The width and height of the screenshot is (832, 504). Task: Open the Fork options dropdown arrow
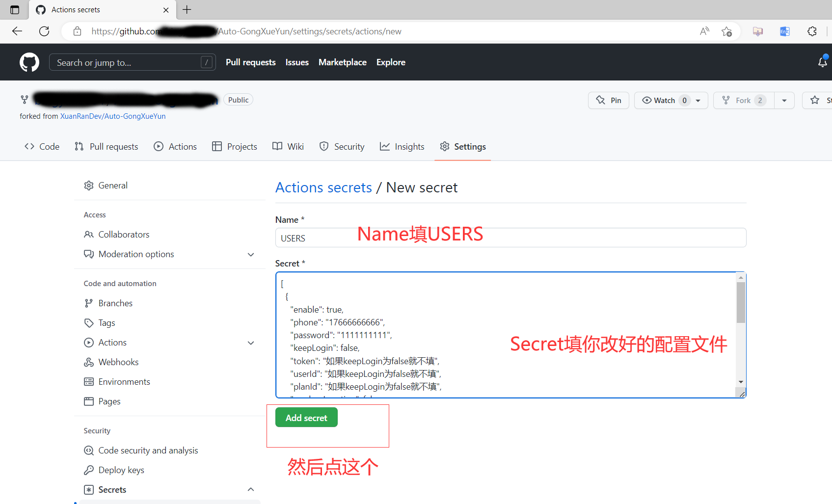click(784, 100)
